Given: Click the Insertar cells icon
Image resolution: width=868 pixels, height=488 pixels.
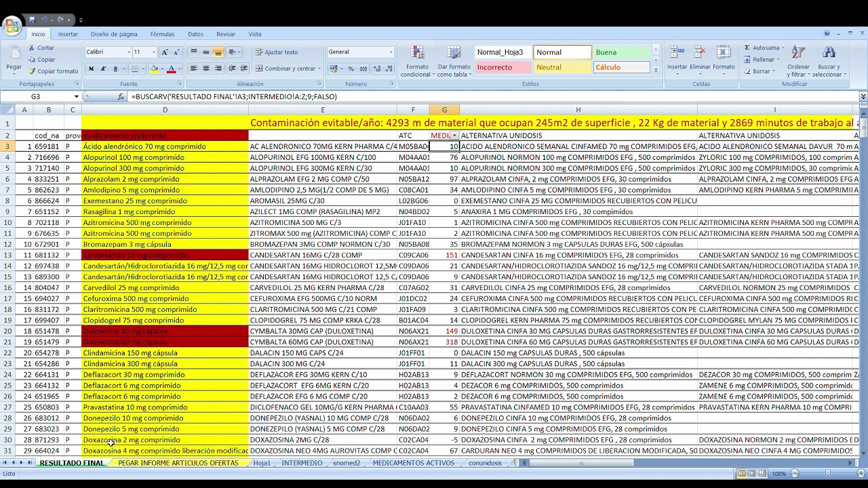Looking at the screenshot, I should (x=677, y=53).
